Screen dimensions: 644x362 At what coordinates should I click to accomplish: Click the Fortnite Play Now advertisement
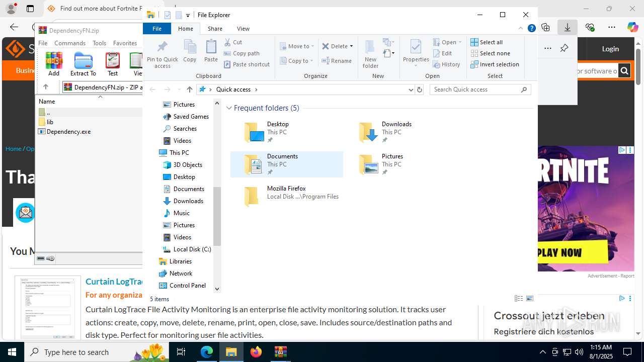(586, 209)
